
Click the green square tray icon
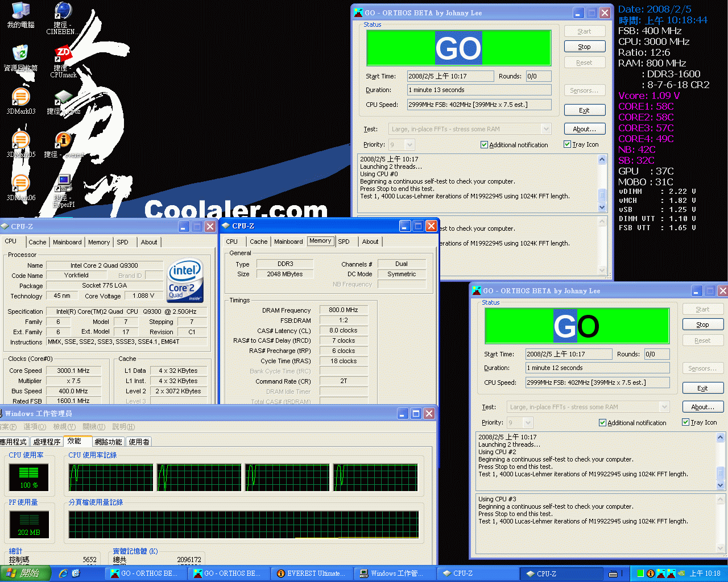[640, 573]
